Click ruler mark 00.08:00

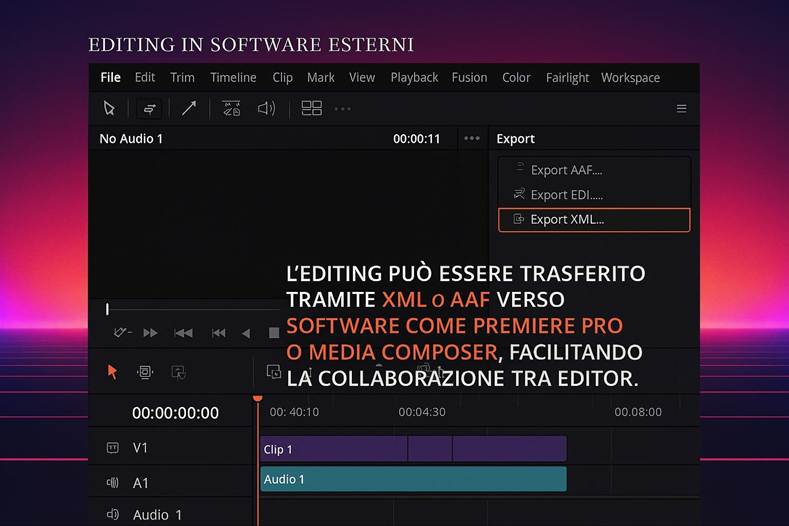pos(638,412)
